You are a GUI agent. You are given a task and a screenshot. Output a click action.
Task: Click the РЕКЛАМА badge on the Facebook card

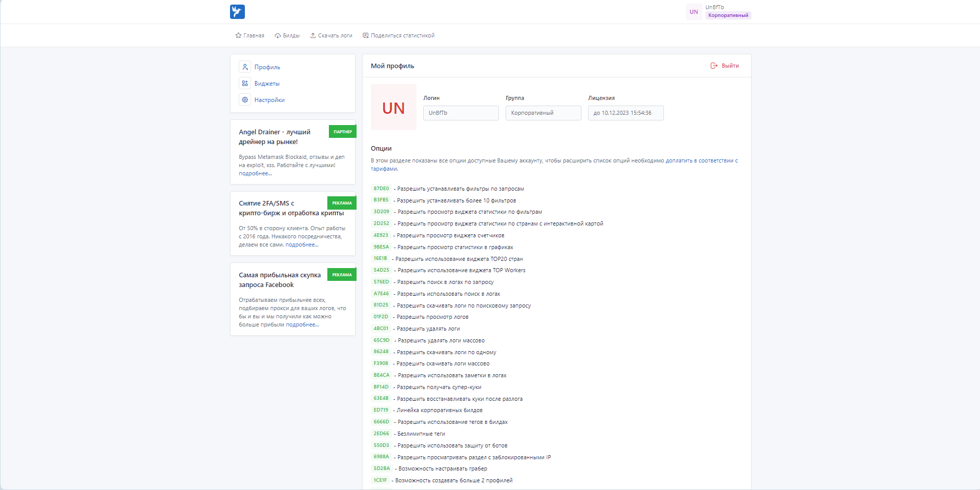coord(342,275)
